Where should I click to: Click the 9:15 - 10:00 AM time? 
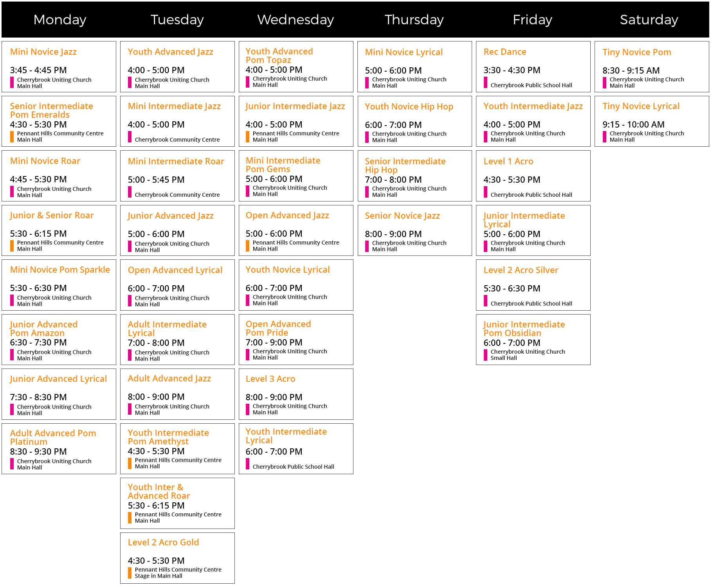pos(633,124)
